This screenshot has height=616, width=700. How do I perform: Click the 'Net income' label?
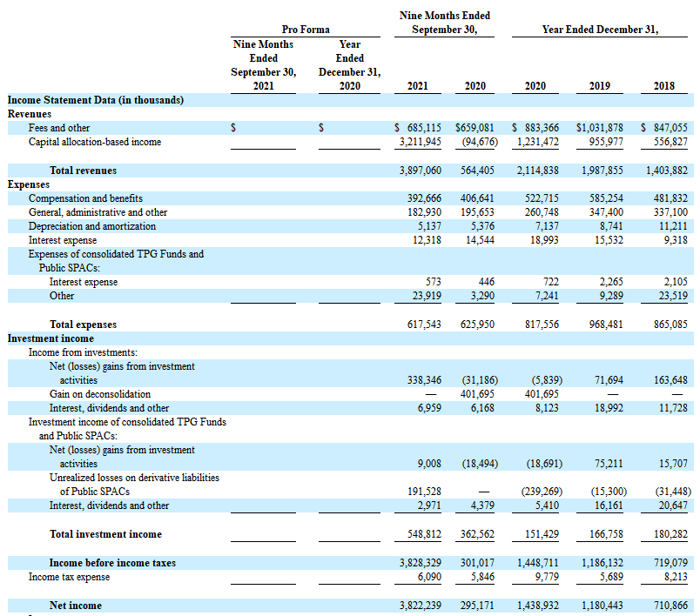pyautogui.click(x=76, y=606)
